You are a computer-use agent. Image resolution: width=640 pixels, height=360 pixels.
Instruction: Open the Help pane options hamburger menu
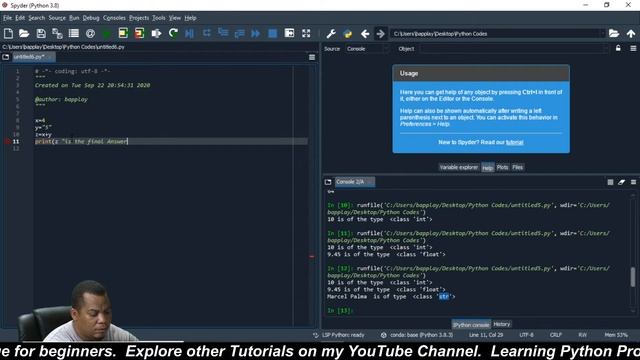click(x=633, y=49)
